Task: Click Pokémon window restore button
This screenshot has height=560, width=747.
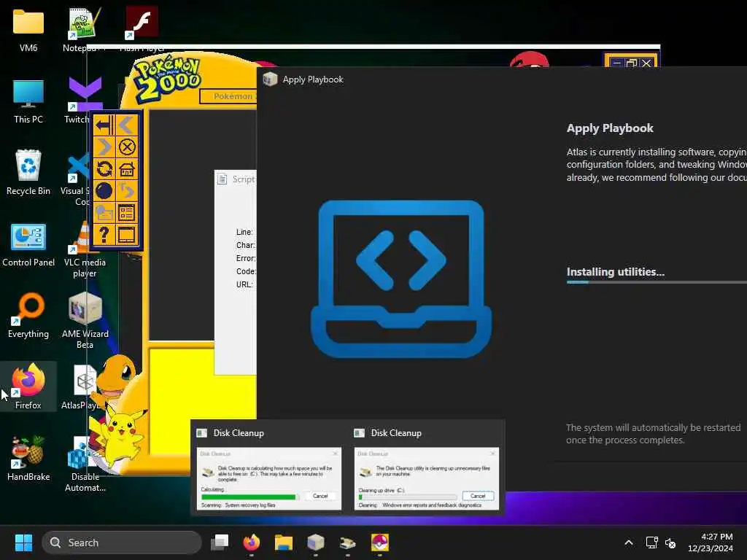Action: coord(632,63)
